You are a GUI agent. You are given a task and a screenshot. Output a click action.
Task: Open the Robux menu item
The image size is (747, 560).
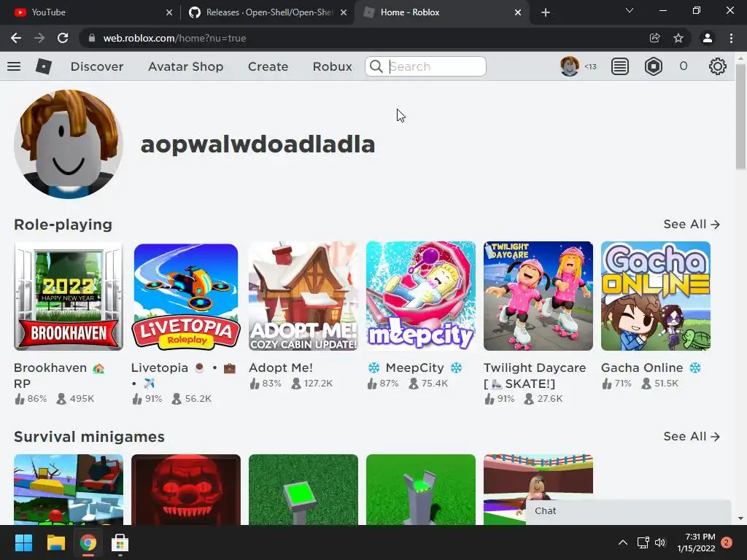(x=332, y=66)
